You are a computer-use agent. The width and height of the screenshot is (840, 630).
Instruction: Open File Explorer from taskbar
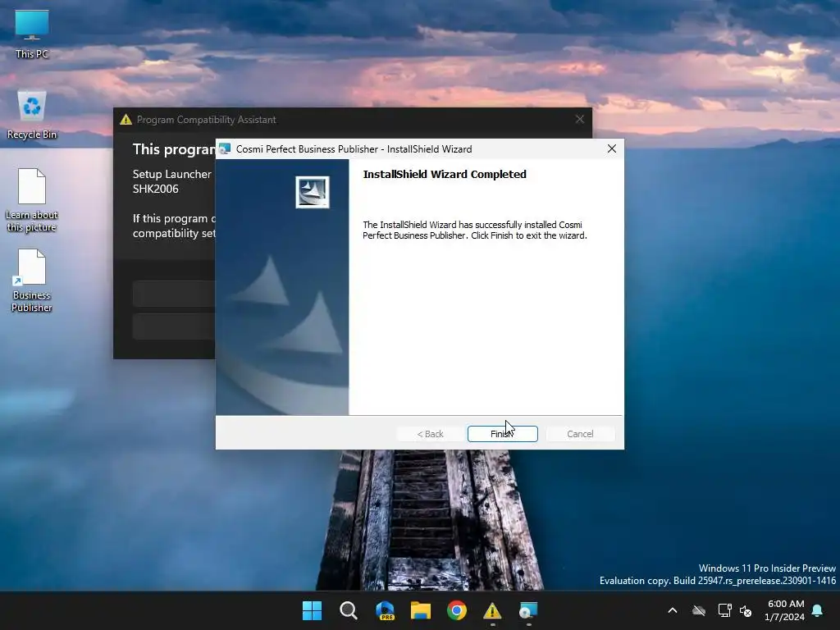pos(421,610)
